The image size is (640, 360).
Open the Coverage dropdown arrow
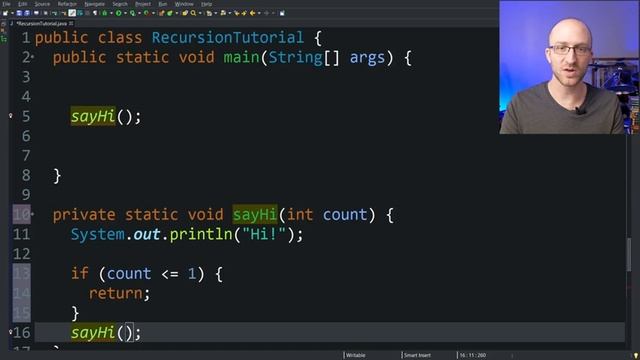(139, 13)
